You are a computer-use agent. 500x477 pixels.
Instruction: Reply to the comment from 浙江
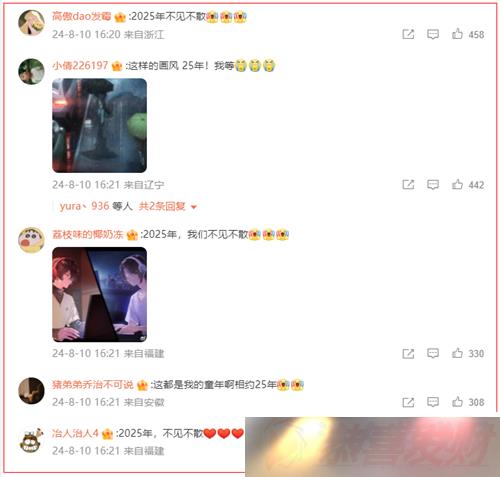point(433,34)
